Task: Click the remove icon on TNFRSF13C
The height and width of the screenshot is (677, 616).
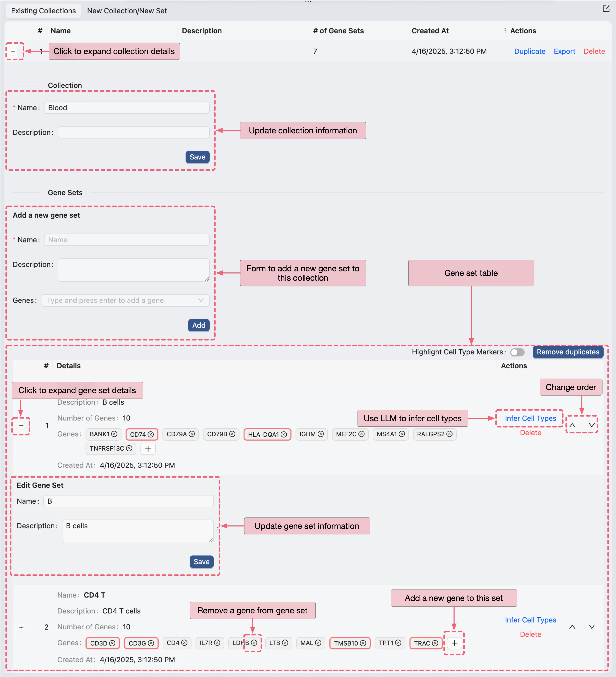Action: click(x=129, y=448)
